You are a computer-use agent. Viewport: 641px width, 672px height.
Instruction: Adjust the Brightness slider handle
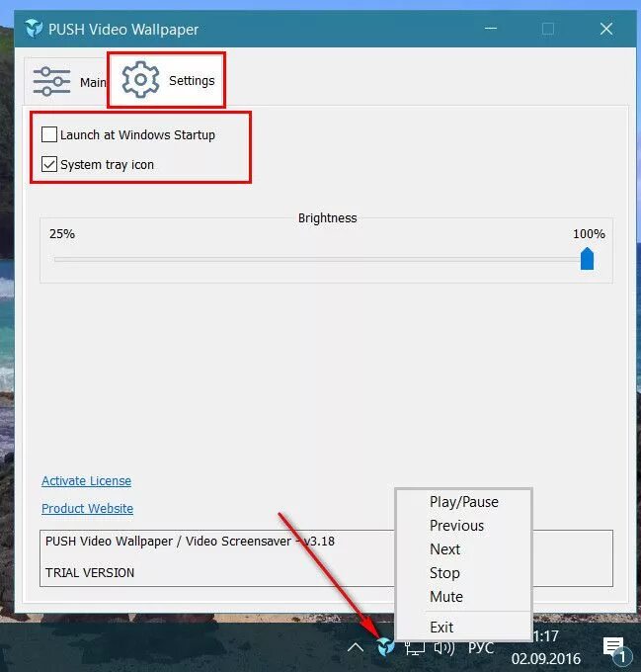coord(587,259)
